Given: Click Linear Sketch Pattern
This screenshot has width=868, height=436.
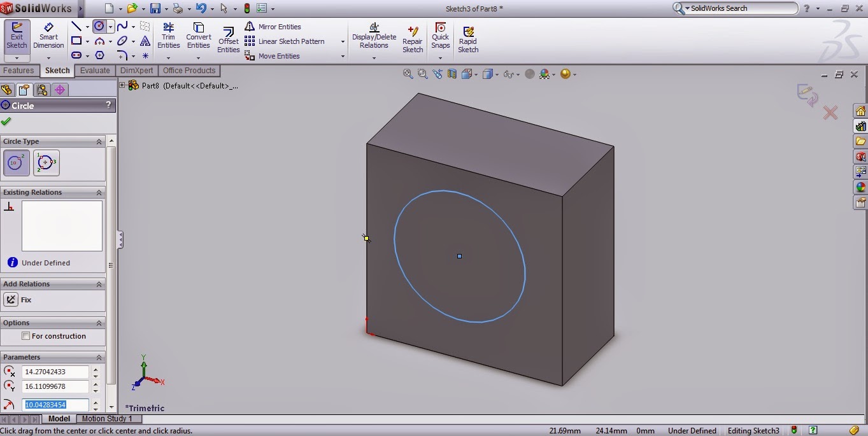Looking at the screenshot, I should tap(285, 41).
